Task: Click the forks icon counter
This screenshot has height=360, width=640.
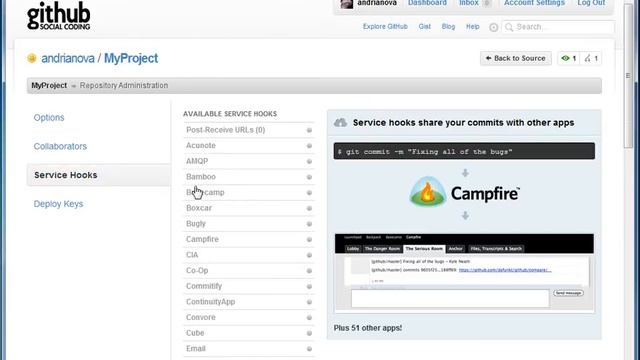Action: tap(591, 58)
